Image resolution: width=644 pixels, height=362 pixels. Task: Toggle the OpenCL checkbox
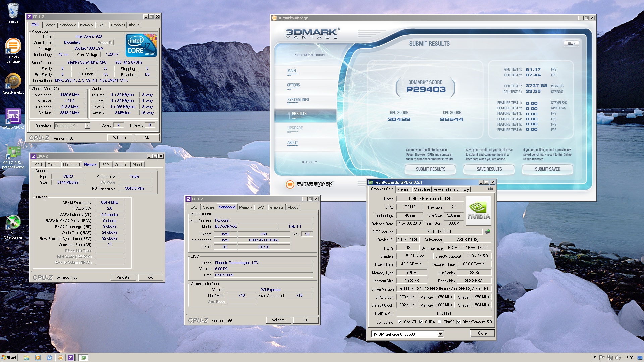pos(400,322)
